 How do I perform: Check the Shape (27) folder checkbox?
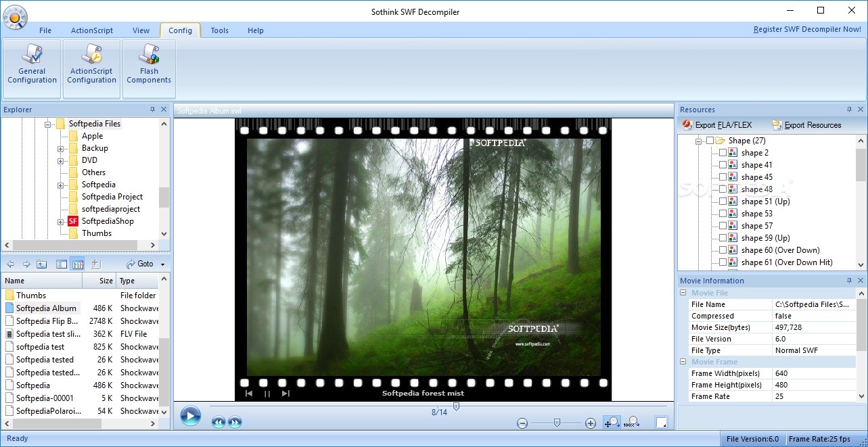pyautogui.click(x=710, y=141)
